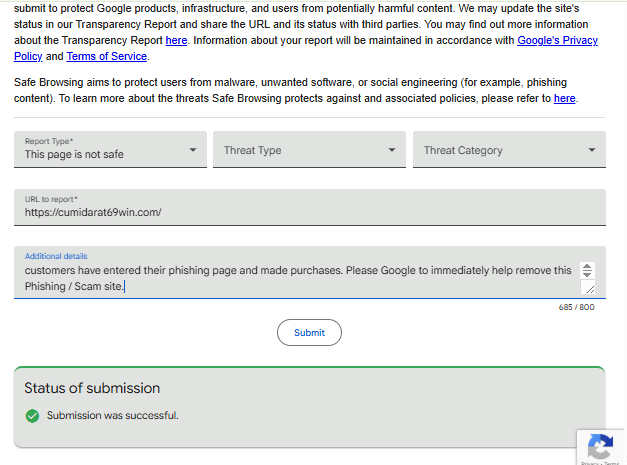
Task: Click the 685 / 800 character counter
Action: pos(576,307)
